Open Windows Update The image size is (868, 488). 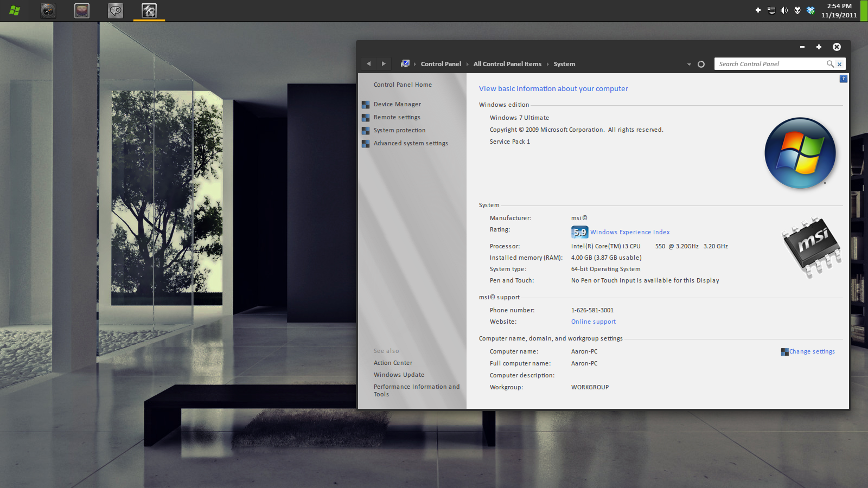tap(399, 375)
